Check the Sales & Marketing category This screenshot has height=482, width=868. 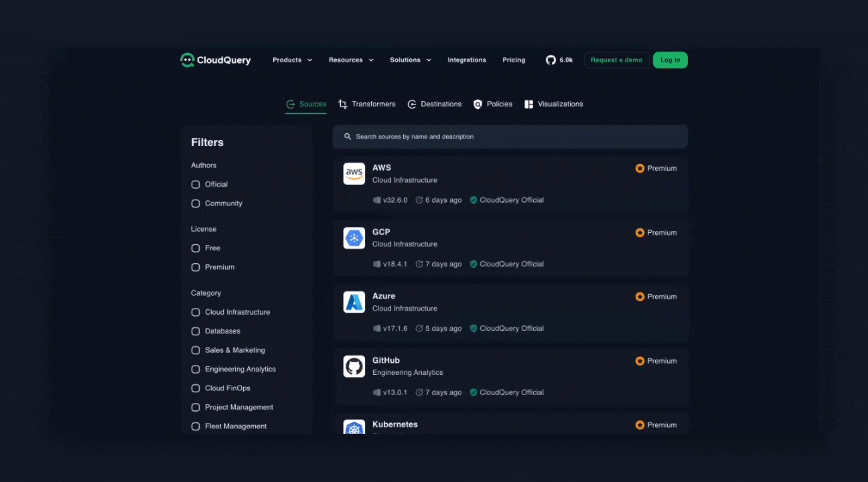(196, 350)
